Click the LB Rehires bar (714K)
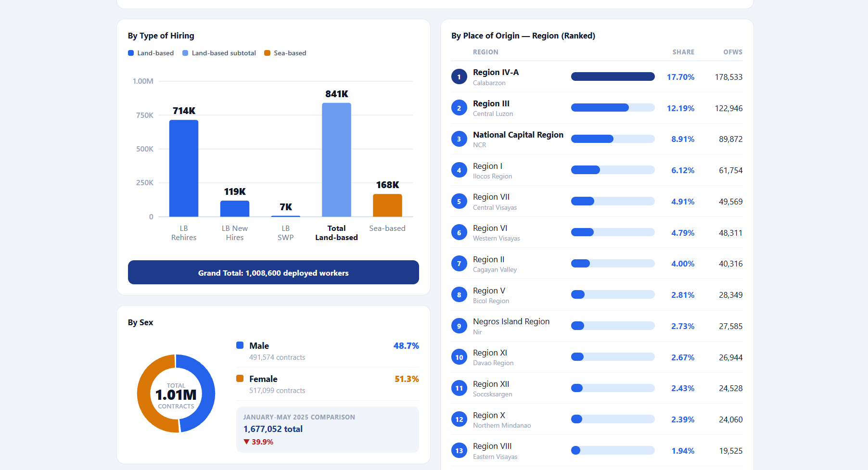868x470 pixels. coord(184,168)
